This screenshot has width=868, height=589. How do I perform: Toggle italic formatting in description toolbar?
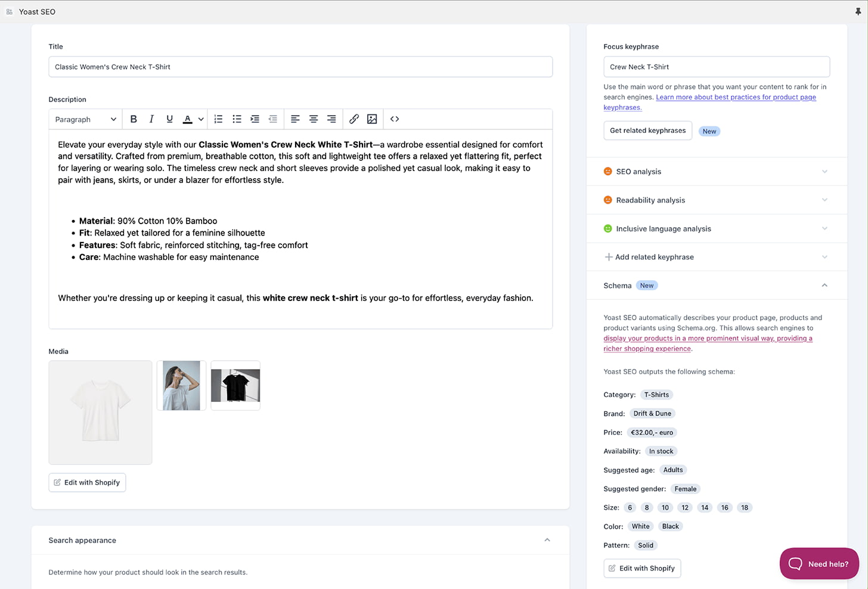[151, 119]
